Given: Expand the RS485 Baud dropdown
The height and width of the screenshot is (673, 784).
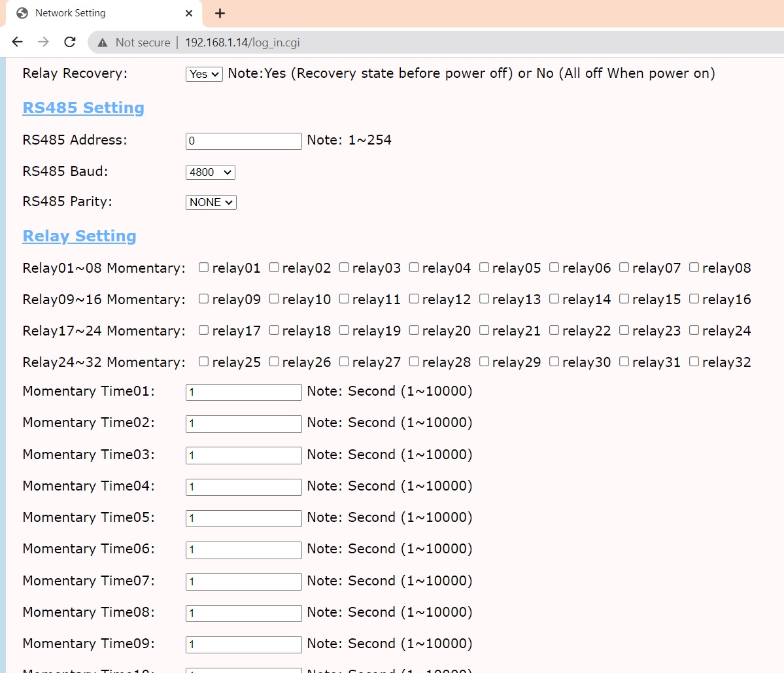Looking at the screenshot, I should pos(210,172).
